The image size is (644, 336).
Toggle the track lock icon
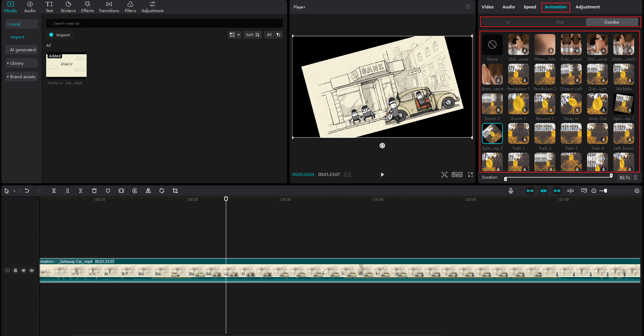point(16,271)
